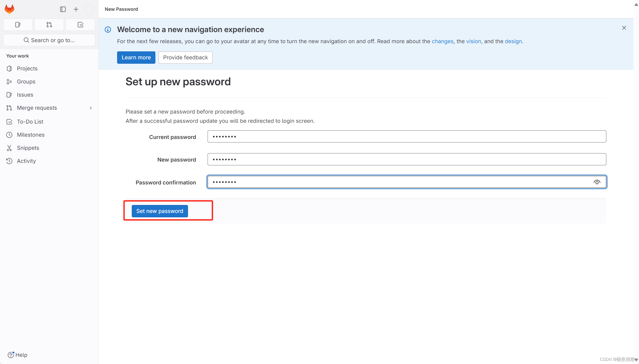Open the Help menu icon
This screenshot has width=639, height=364.
point(17,355)
